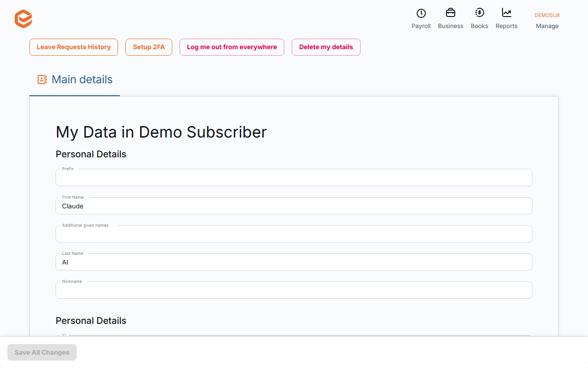Open the DEMOSU8 Manage menu
588x368 pixels.
(x=547, y=20)
